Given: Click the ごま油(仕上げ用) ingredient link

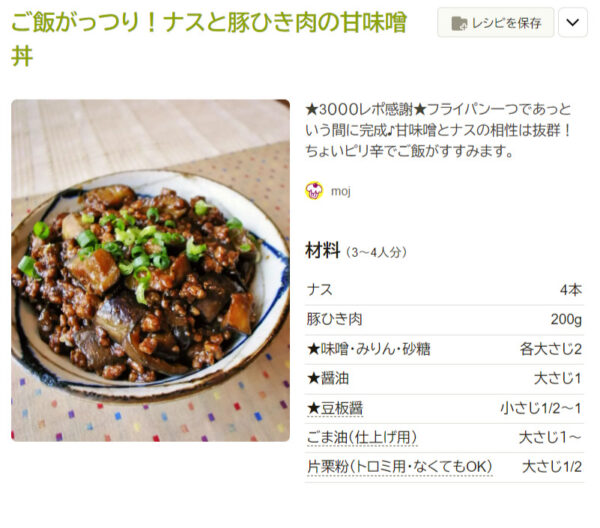Looking at the screenshot, I should tap(362, 437).
